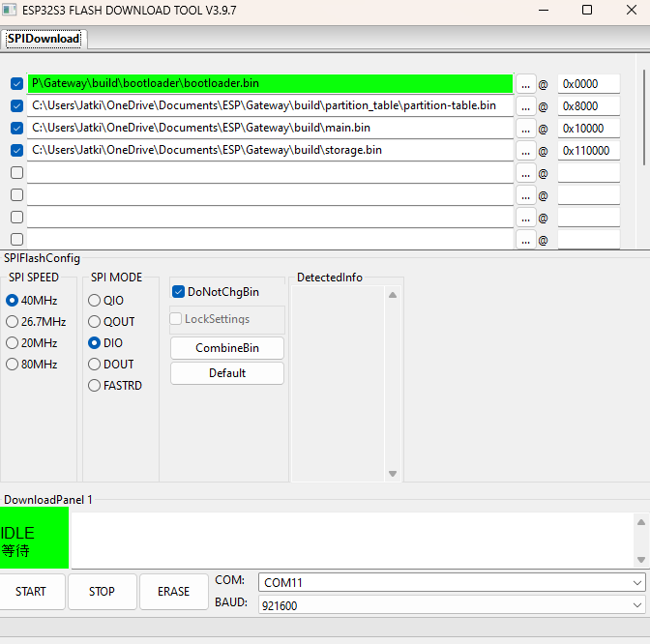Enable the eighth empty file row checkbox
650x644 pixels.
16,239
